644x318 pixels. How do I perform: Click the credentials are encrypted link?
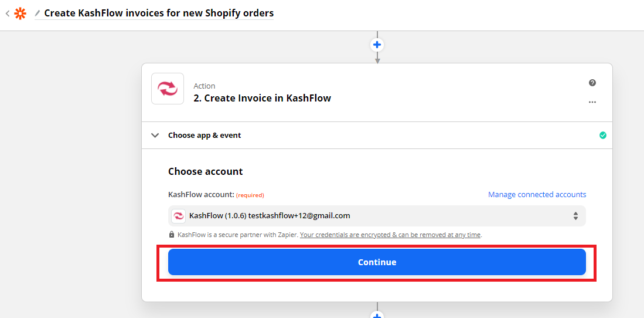point(390,235)
